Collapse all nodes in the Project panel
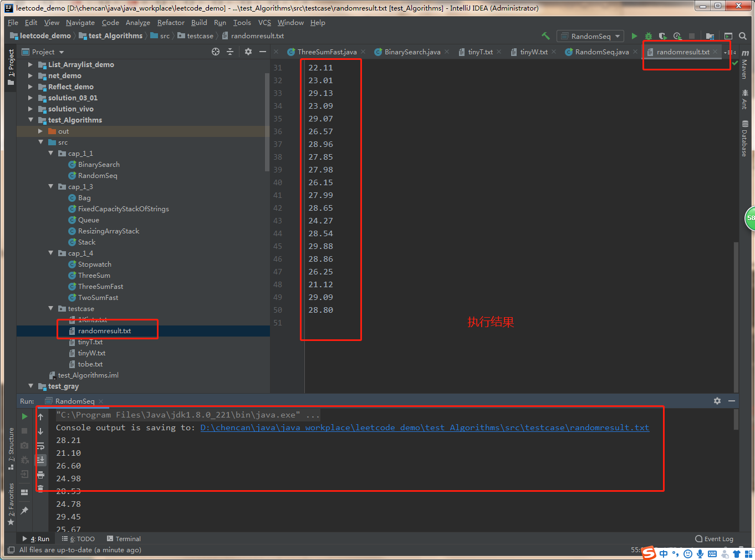755x560 pixels. [x=231, y=52]
